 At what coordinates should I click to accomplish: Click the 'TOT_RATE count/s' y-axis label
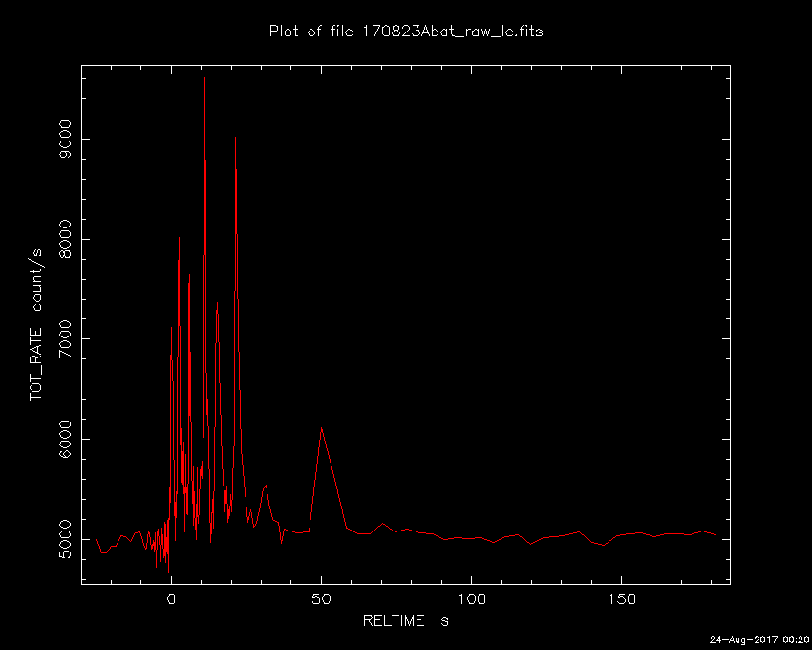pos(35,326)
